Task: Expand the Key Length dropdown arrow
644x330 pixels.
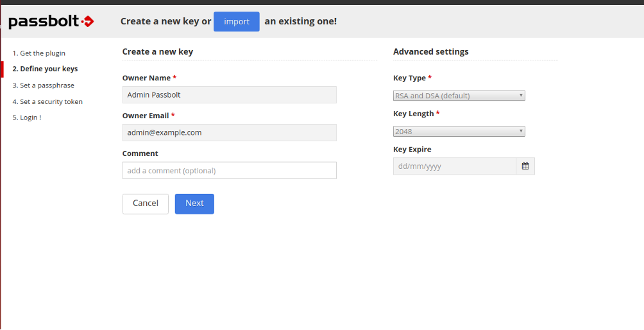Action: click(521, 131)
